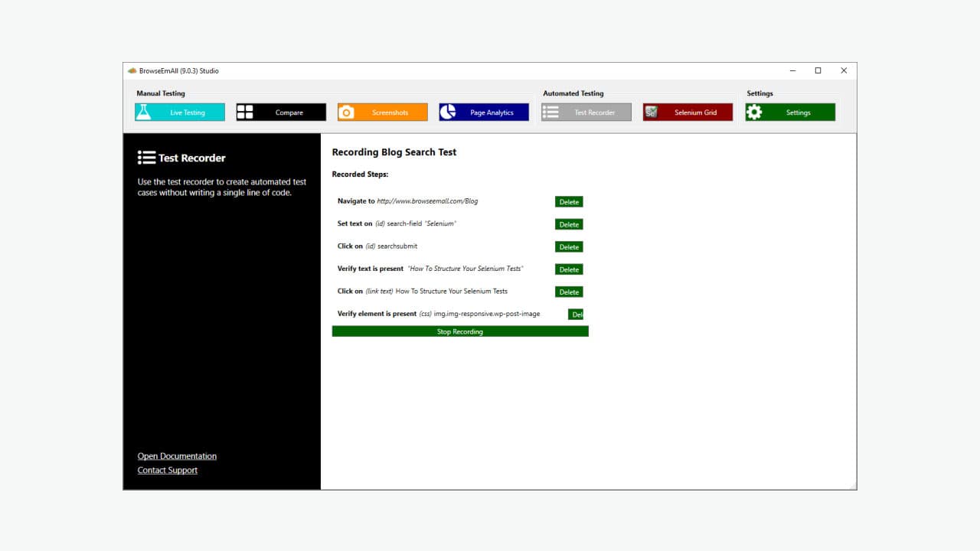Delete the Navigate to browseemall.com/Blog step

pos(569,201)
